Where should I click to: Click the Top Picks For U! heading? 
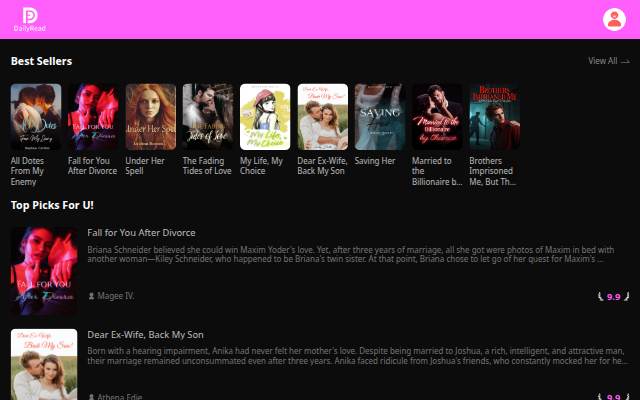click(52, 205)
